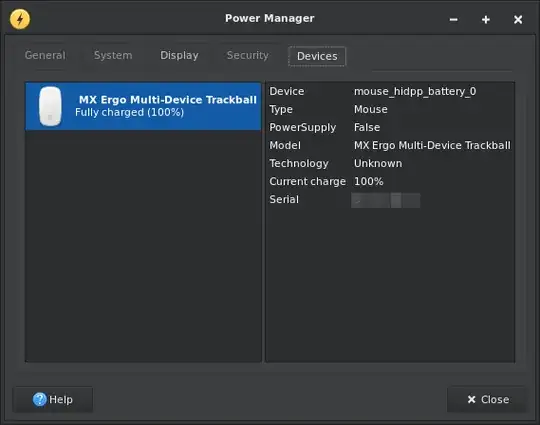
Task: Click the 'PowerSupply' property label
Action: point(302,127)
